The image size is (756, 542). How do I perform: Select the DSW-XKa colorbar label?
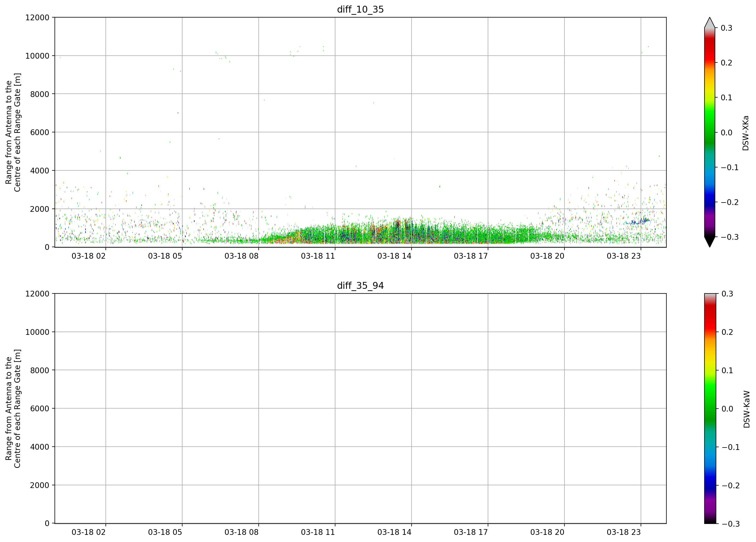click(x=746, y=133)
